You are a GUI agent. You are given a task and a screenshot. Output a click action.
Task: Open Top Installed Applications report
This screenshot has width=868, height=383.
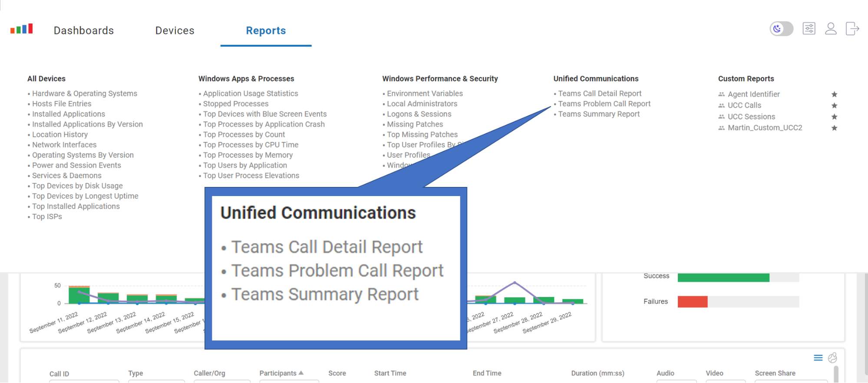(x=76, y=206)
